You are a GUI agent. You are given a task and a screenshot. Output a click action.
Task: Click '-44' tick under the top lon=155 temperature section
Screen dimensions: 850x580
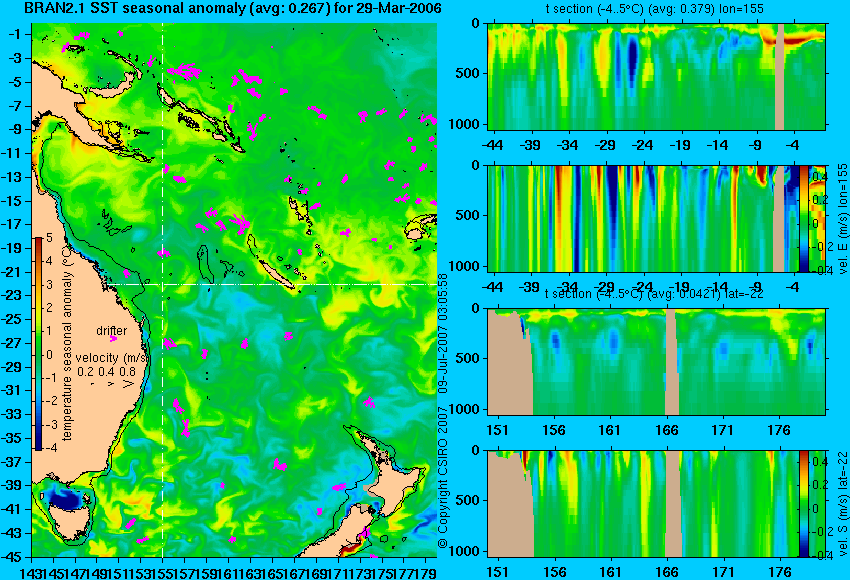492,145
